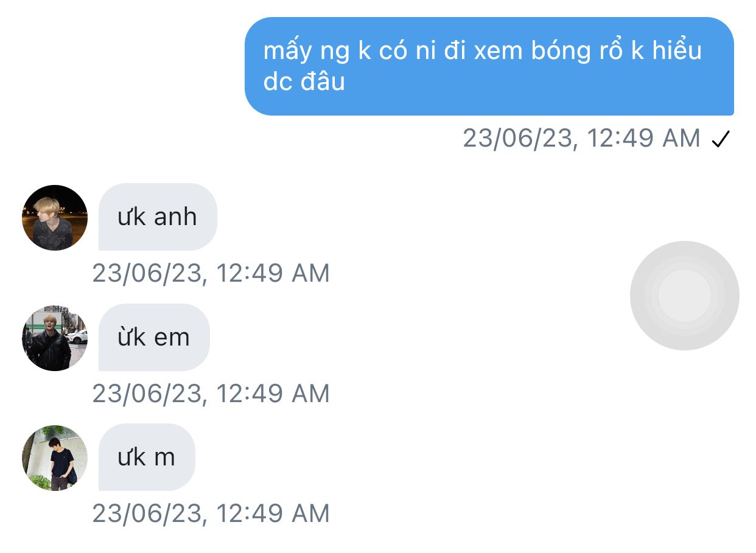Open the blond-haired night photo avatar
756x553 pixels.
pyautogui.click(x=55, y=218)
